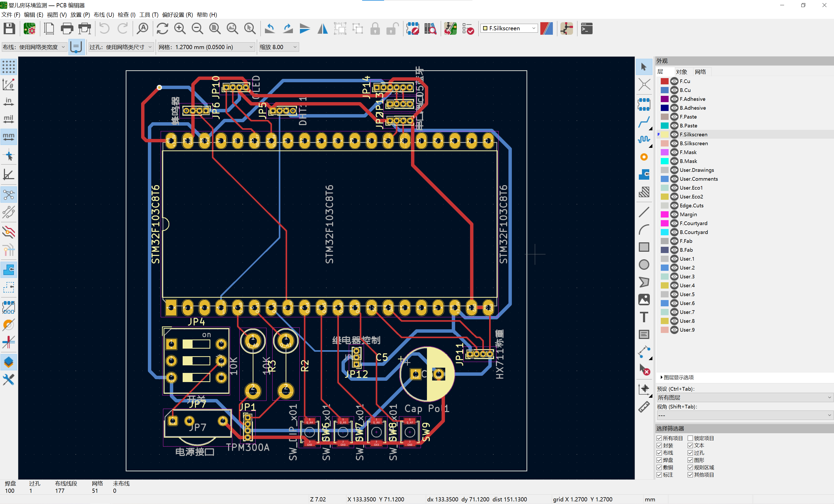Click Mirror Horizontally icon
834x504 pixels.
323,28
